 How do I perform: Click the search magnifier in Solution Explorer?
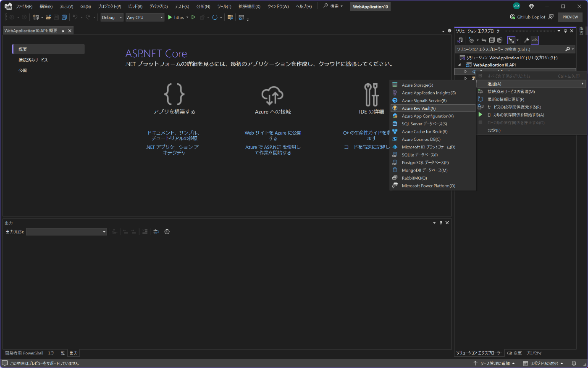567,49
